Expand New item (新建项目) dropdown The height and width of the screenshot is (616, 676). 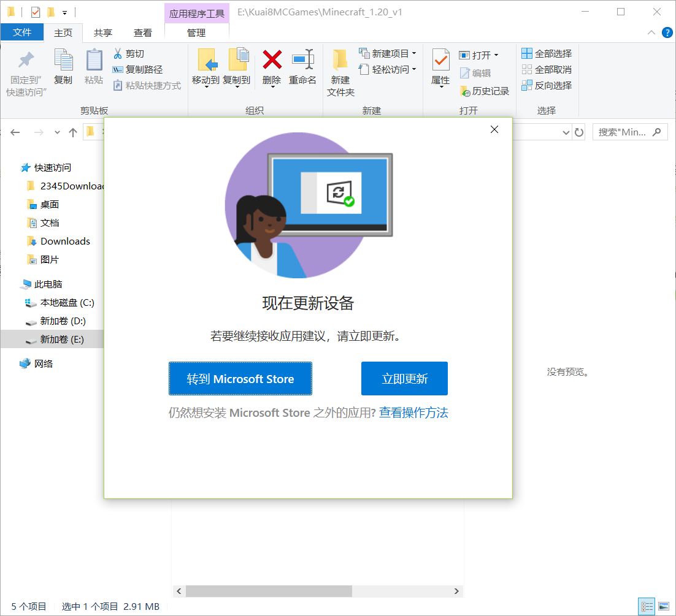pyautogui.click(x=414, y=53)
